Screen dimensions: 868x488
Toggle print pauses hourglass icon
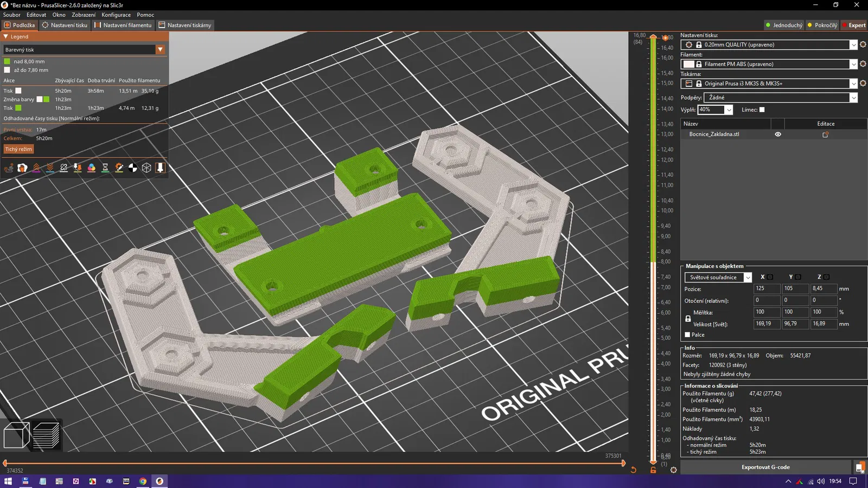105,168
